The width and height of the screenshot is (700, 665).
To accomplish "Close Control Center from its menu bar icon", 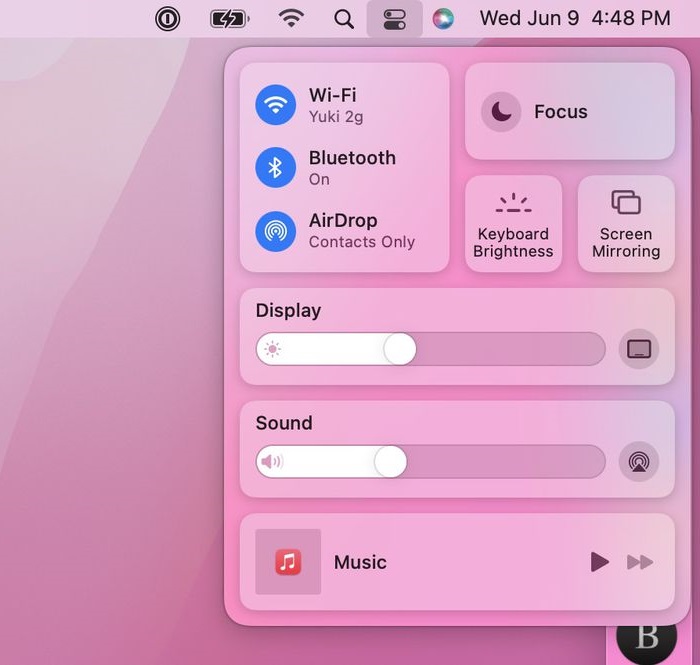I will click(395, 19).
